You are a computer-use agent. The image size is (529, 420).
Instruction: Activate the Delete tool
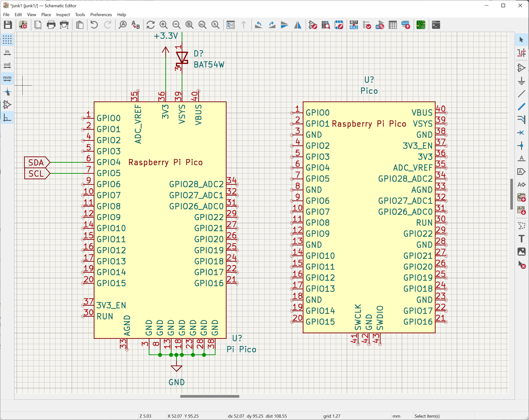click(x=522, y=265)
